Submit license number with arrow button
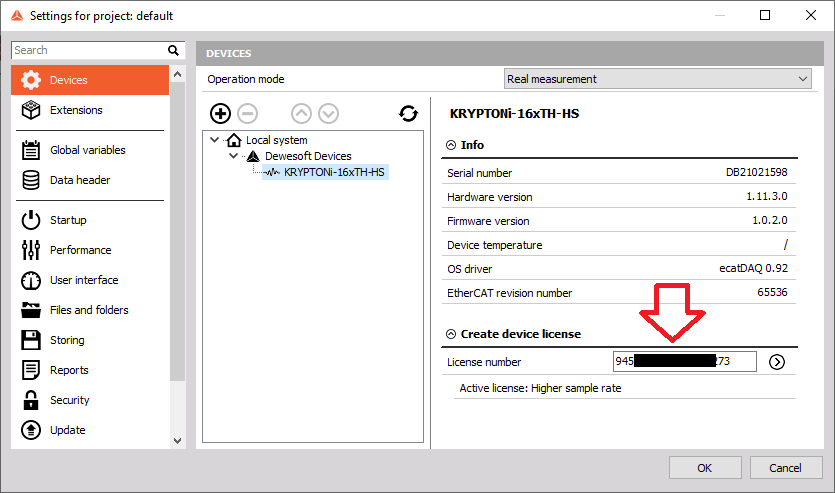The height and width of the screenshot is (493, 835). 777,362
